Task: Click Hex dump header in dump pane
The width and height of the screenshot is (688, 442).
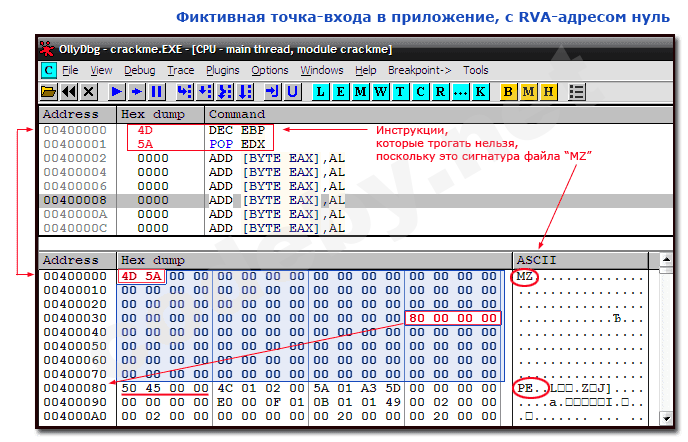Action: click(315, 260)
